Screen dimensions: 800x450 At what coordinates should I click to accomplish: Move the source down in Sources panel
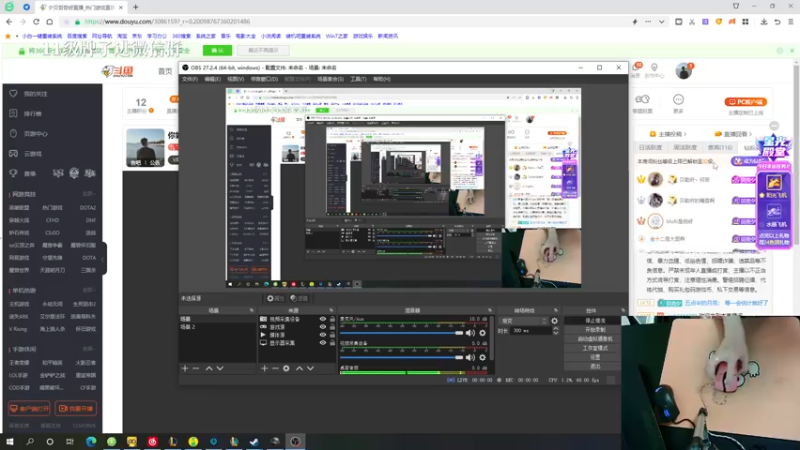coord(310,368)
